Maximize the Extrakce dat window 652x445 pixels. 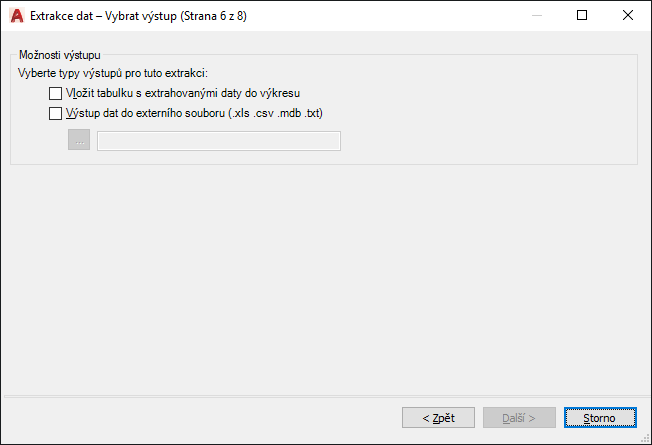click(x=582, y=16)
